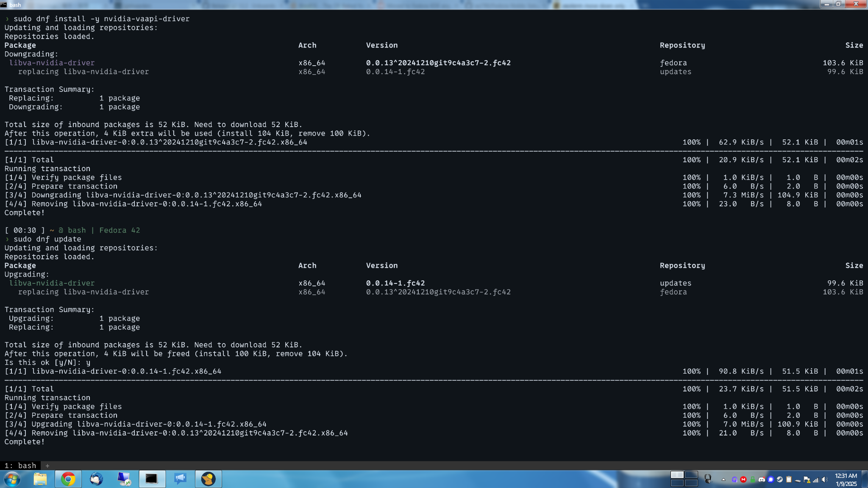
Task: Open the volume speaker control
Action: point(824,480)
